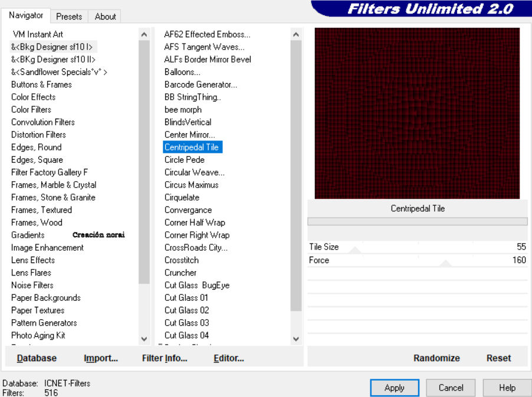Viewport: 532px width, 397px height.
Task: Select the Navigator tab
Action: click(26, 15)
